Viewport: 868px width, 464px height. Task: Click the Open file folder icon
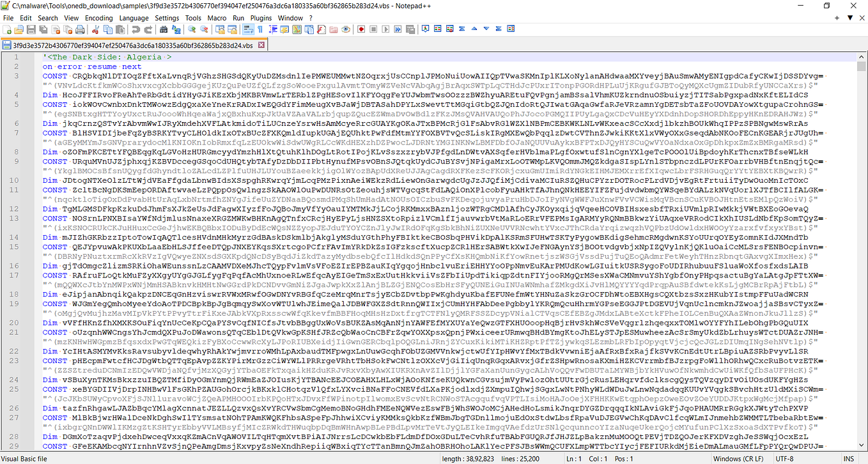pyautogui.click(x=19, y=29)
